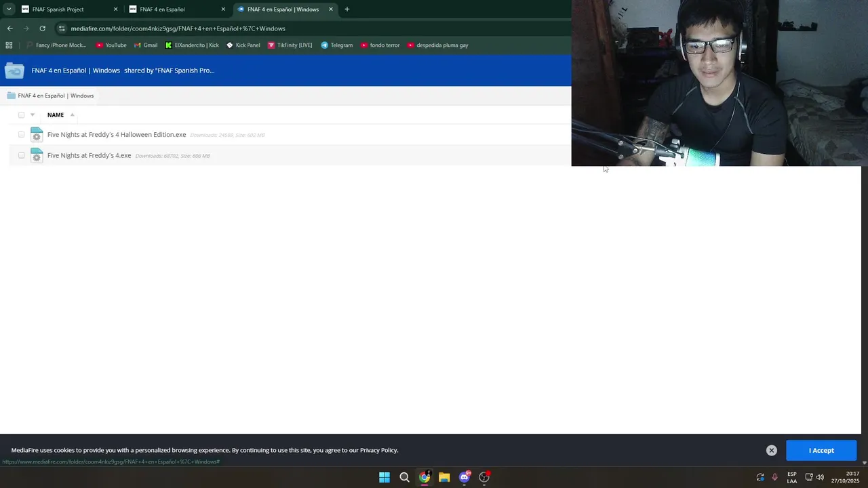Expand the selection options dropdown arrow

pos(32,115)
